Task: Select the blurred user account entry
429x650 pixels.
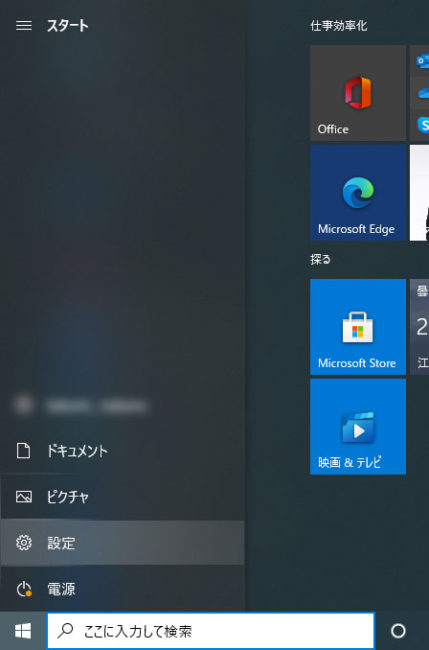Action: click(x=122, y=405)
